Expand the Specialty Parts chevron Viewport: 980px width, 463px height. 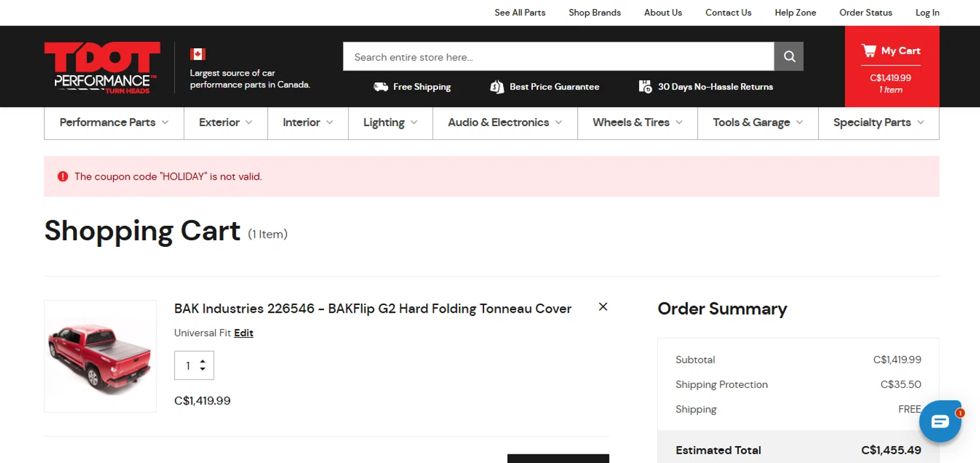pyautogui.click(x=921, y=123)
